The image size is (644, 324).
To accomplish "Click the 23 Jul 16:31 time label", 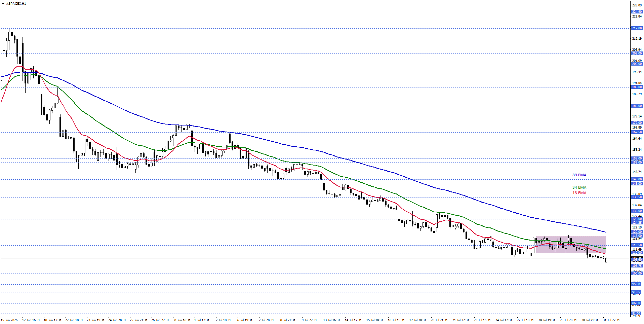I will click(483, 320).
